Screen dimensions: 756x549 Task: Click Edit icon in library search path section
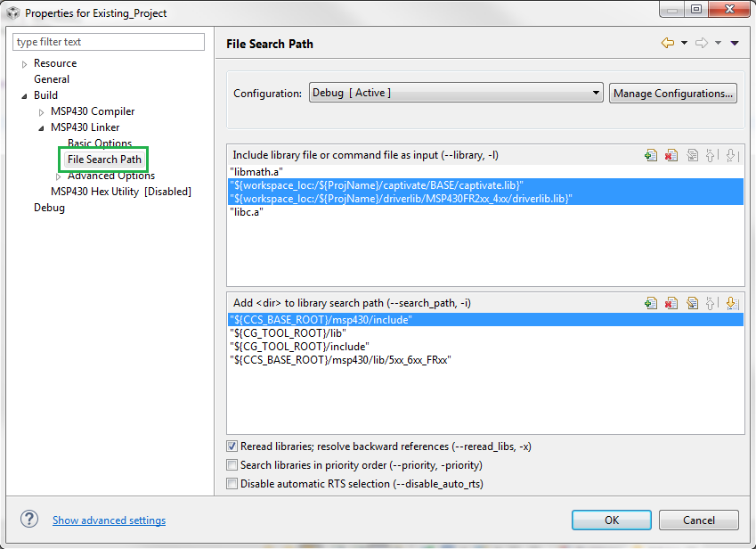[692, 304]
